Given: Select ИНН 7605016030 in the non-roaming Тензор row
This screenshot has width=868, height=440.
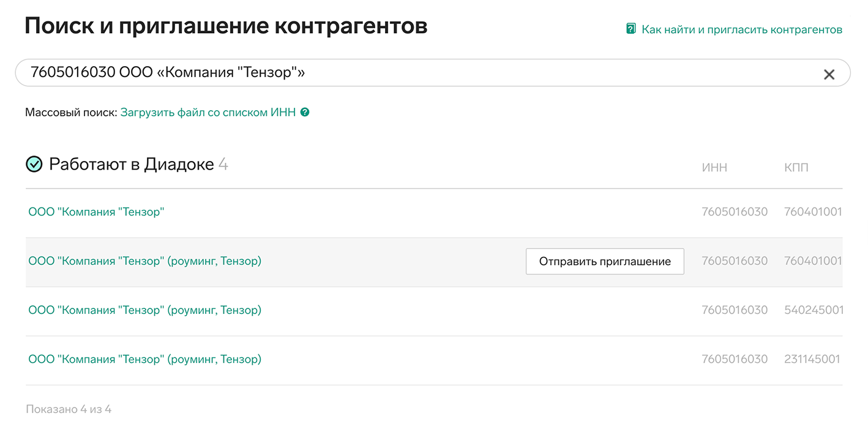Looking at the screenshot, I should coord(735,212).
